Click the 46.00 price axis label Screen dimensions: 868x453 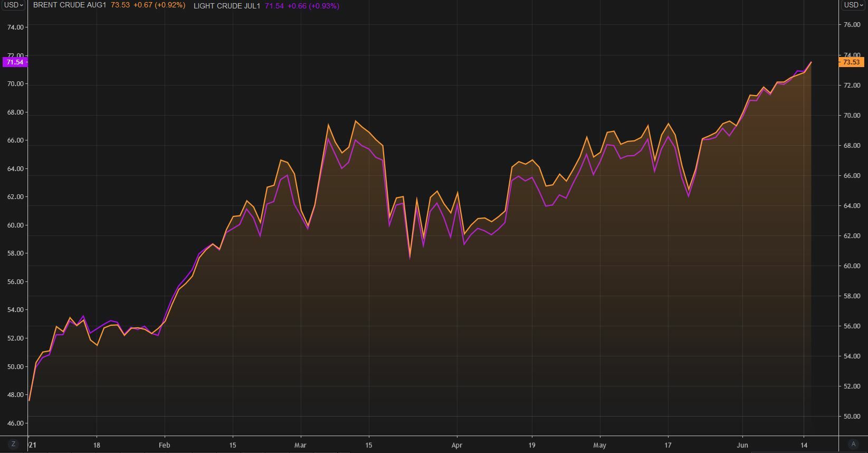[x=15, y=423]
